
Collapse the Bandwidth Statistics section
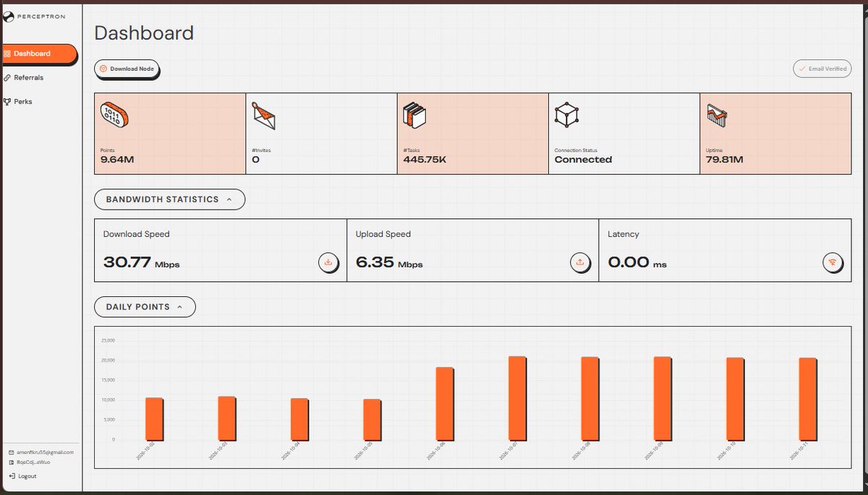tap(169, 199)
